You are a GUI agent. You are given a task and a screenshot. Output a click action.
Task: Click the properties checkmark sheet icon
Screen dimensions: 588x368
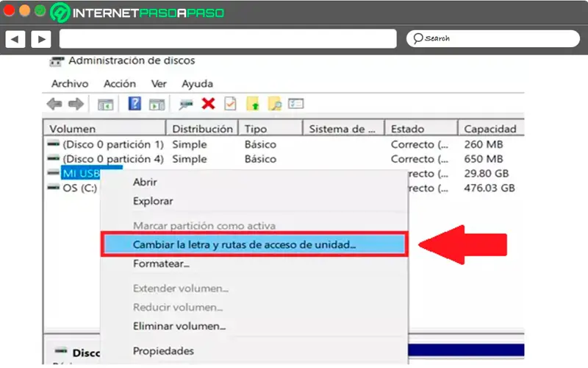pyautogui.click(x=230, y=104)
